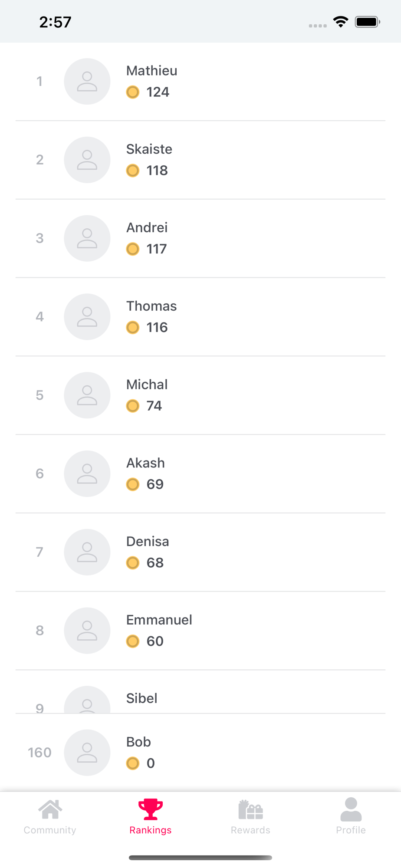Tap Skaiste's profile avatar
Image resolution: width=401 pixels, height=868 pixels.
click(x=87, y=160)
